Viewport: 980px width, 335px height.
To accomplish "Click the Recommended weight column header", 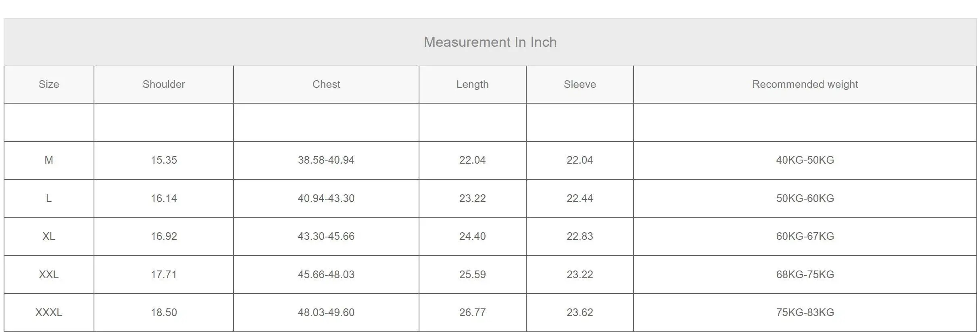I will [805, 84].
